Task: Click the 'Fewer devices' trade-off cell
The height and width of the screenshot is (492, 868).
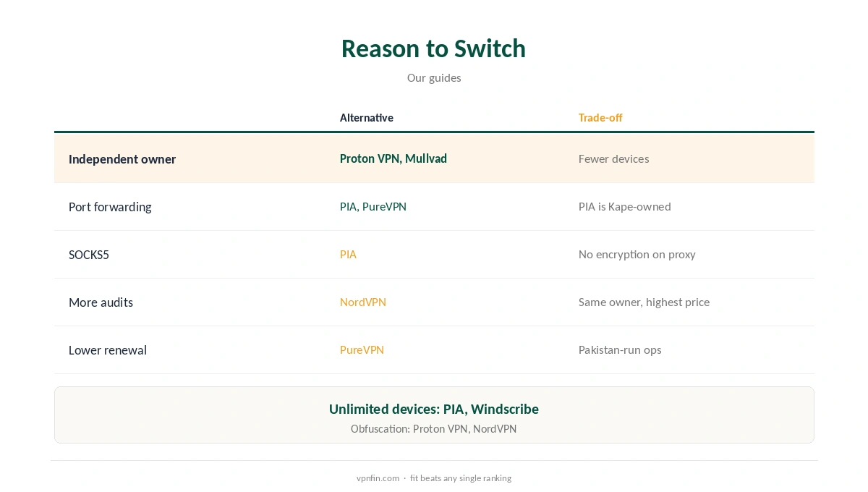Action: point(613,158)
